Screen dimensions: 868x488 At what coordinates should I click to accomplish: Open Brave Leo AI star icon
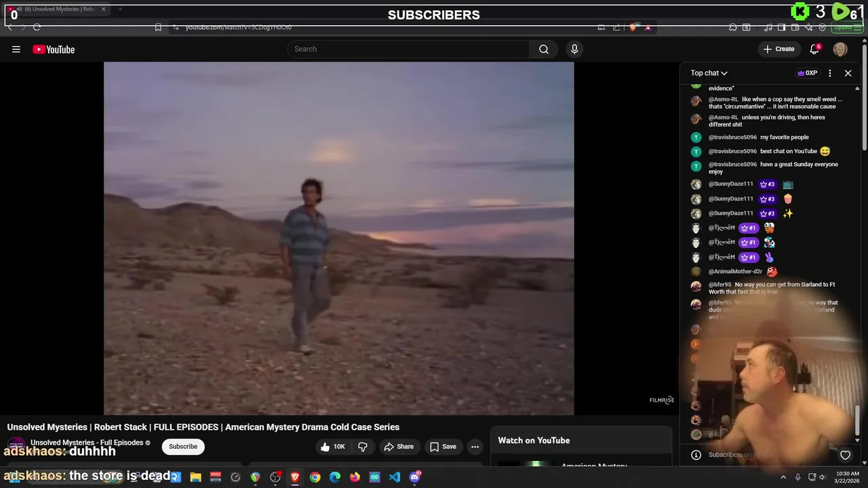pos(808,27)
